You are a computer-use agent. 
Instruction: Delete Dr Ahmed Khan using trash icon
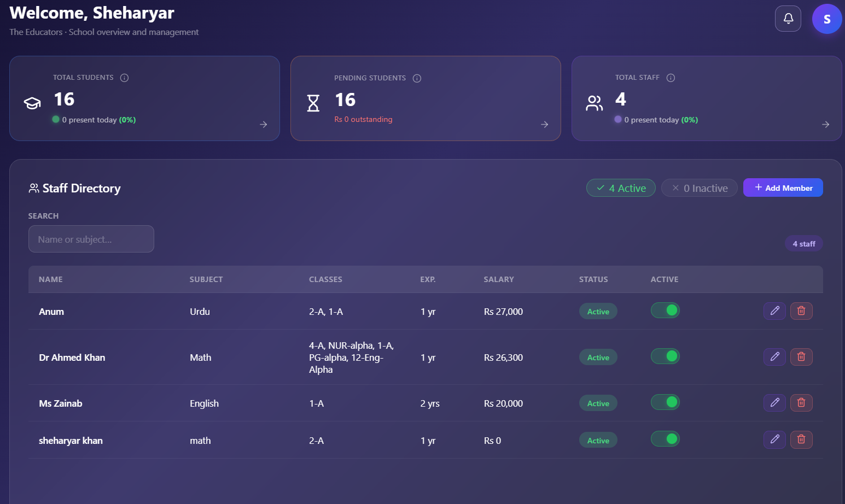click(801, 357)
